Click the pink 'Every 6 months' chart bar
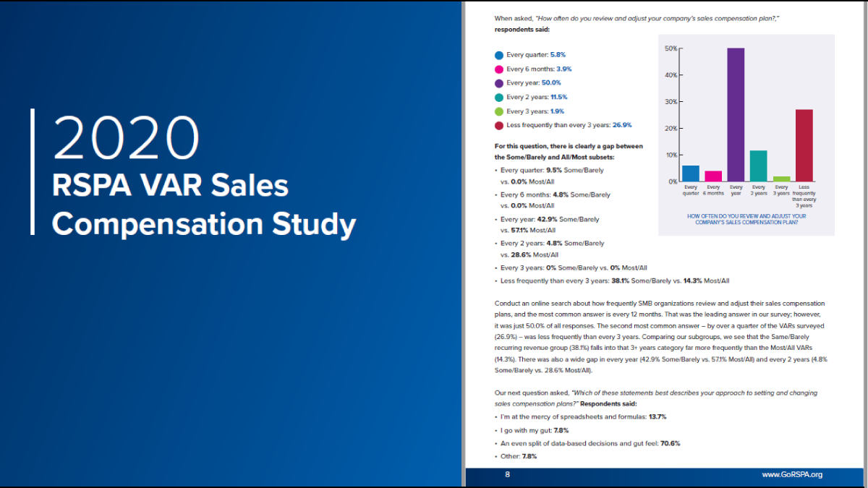This screenshot has height=488, width=868. pyautogui.click(x=713, y=176)
